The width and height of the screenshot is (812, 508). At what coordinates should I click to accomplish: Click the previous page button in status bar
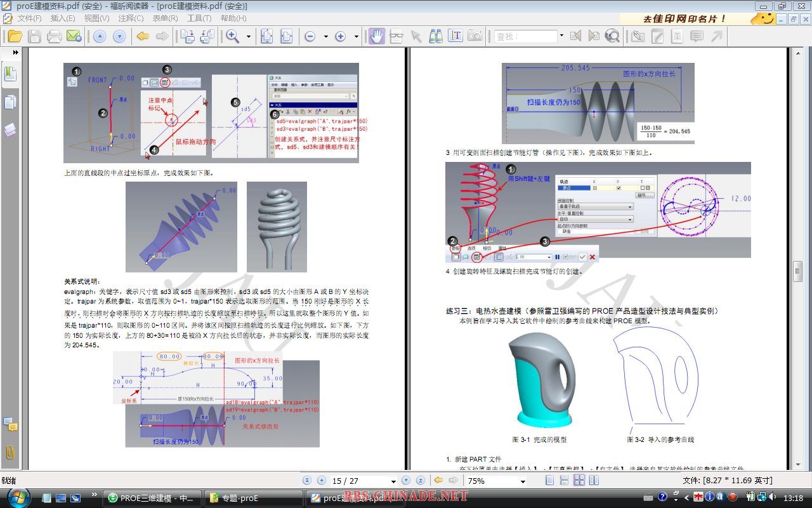point(322,481)
